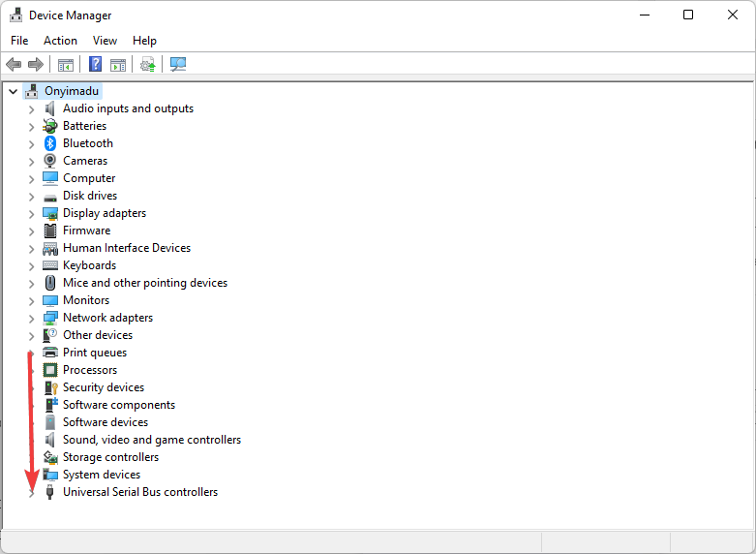Expand the Disk drives category

31,197
